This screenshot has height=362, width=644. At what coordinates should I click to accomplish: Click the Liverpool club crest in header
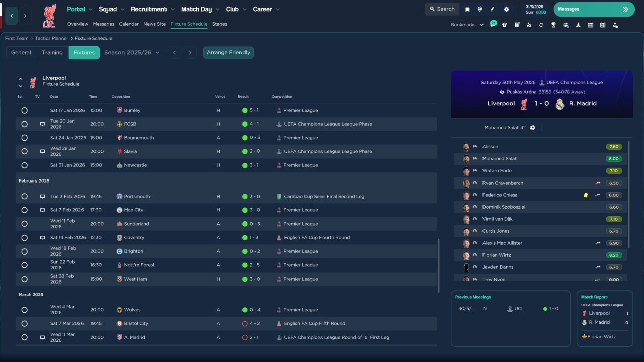[49, 16]
